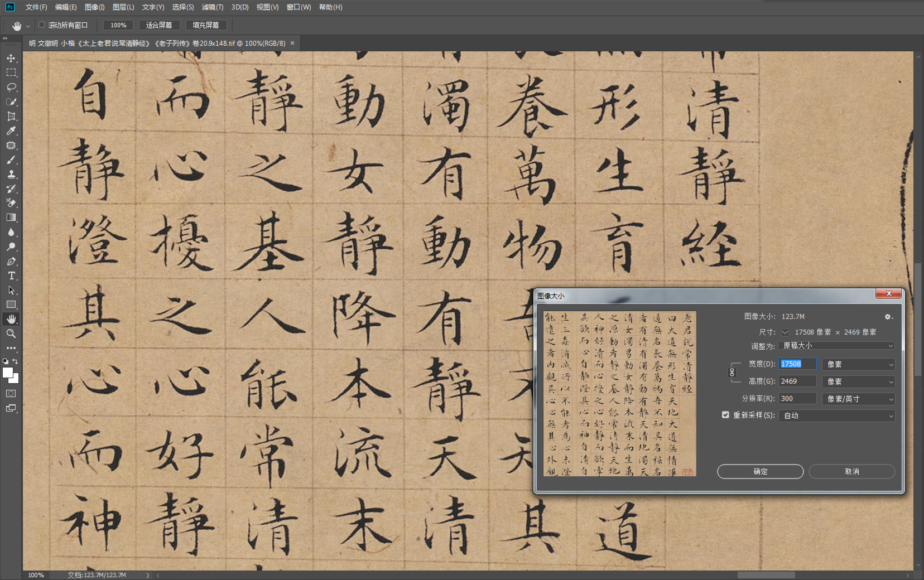Select the Pen tool
924x580 pixels.
(11, 261)
